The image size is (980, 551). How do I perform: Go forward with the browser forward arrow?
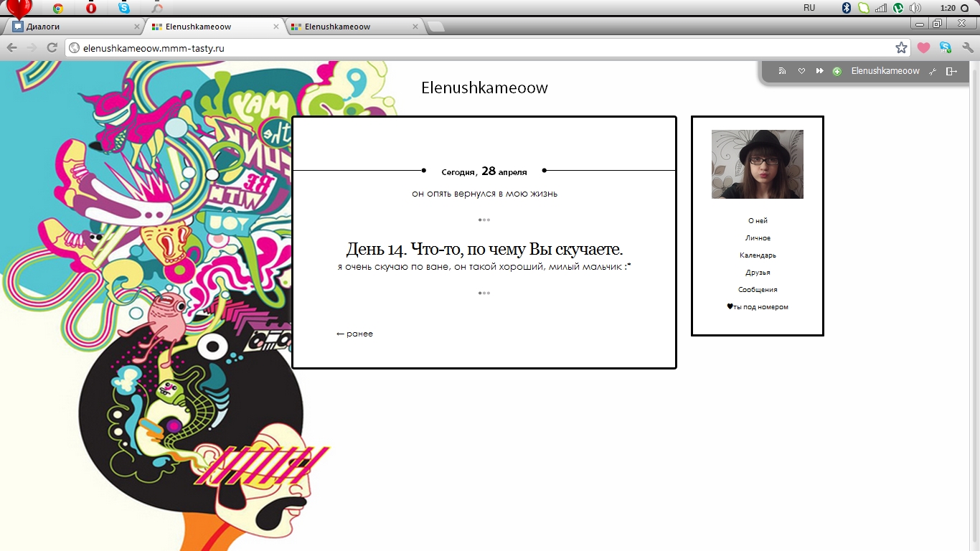click(x=32, y=48)
